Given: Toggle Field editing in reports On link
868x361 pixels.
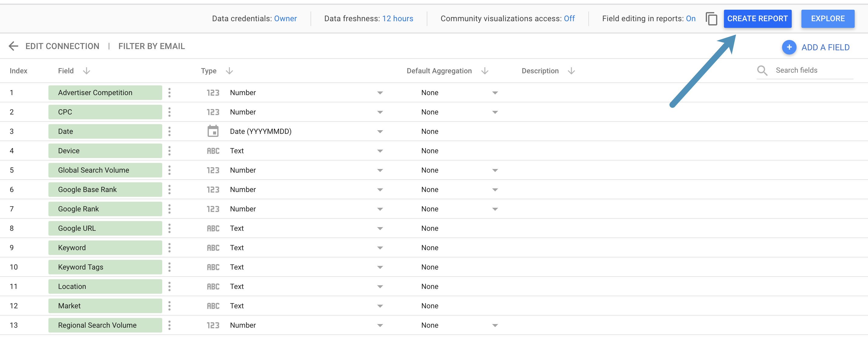Looking at the screenshot, I should tap(690, 18).
